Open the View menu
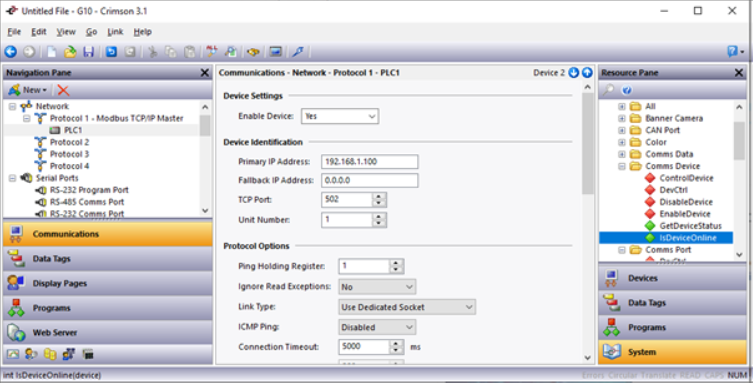The height and width of the screenshot is (383, 753). click(66, 32)
